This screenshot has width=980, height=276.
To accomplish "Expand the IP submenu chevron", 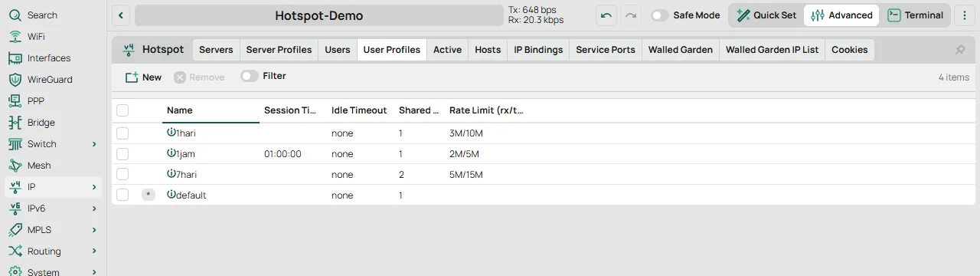I will pyautogui.click(x=94, y=187).
